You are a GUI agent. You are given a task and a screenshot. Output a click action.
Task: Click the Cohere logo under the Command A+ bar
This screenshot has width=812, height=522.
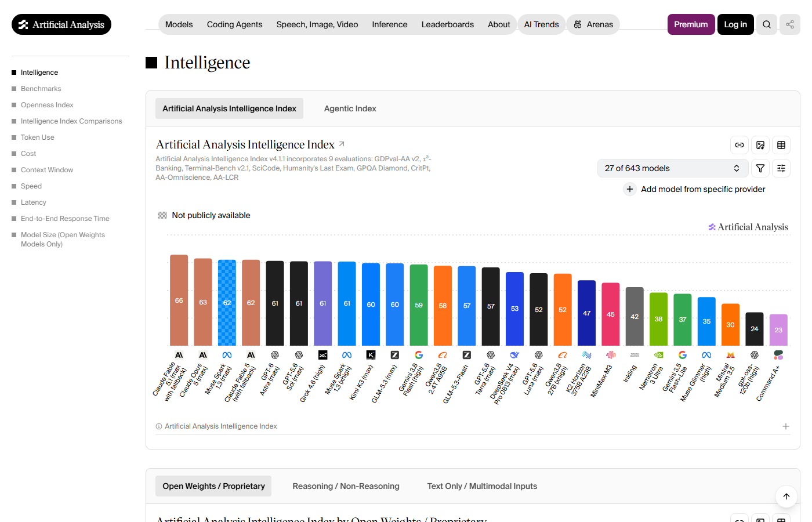(x=778, y=355)
